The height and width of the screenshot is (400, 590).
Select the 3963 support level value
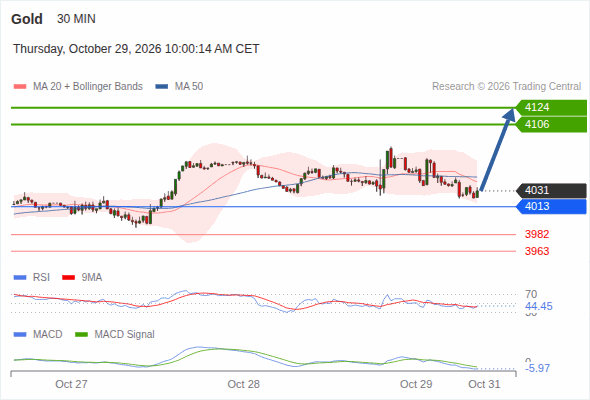pos(537,251)
